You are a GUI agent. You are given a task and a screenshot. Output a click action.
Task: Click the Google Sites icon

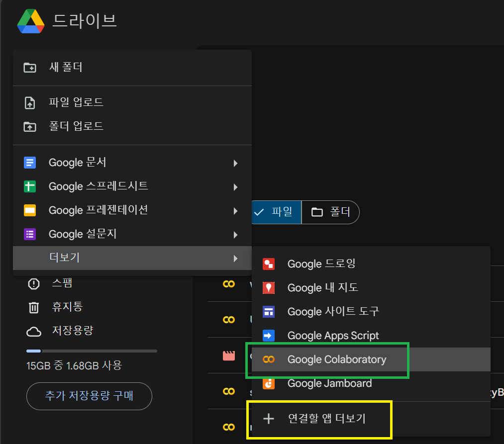(269, 312)
